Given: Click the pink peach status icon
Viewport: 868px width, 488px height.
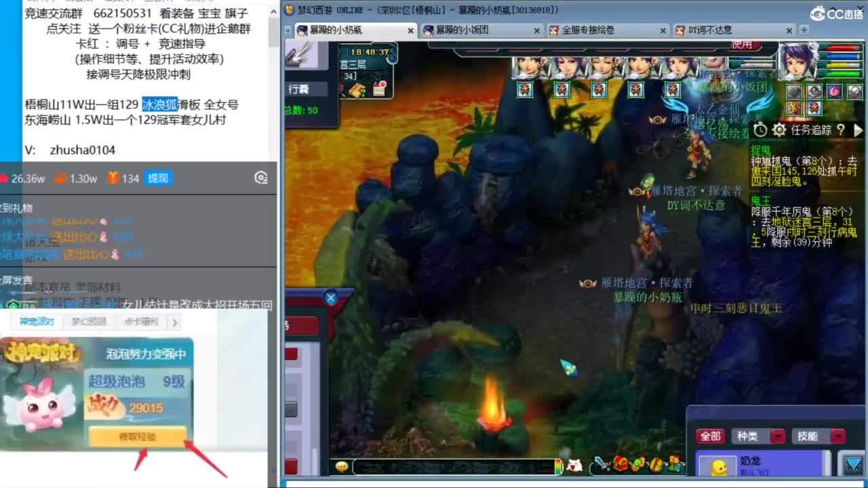Looking at the screenshot, I should click(x=834, y=91).
